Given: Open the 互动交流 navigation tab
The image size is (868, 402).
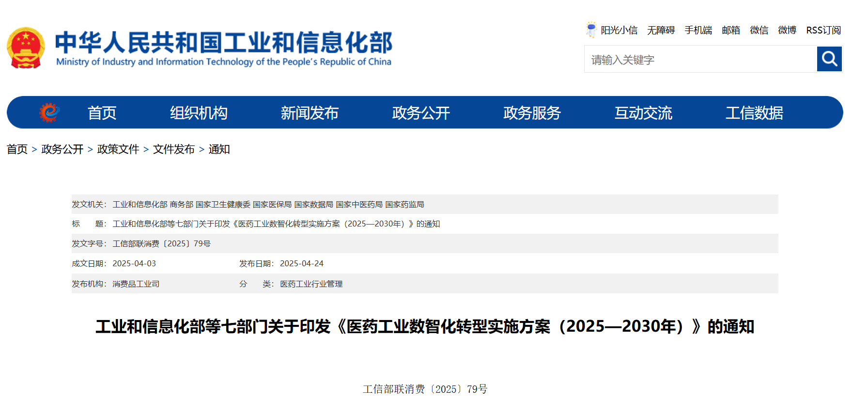Looking at the screenshot, I should point(643,113).
